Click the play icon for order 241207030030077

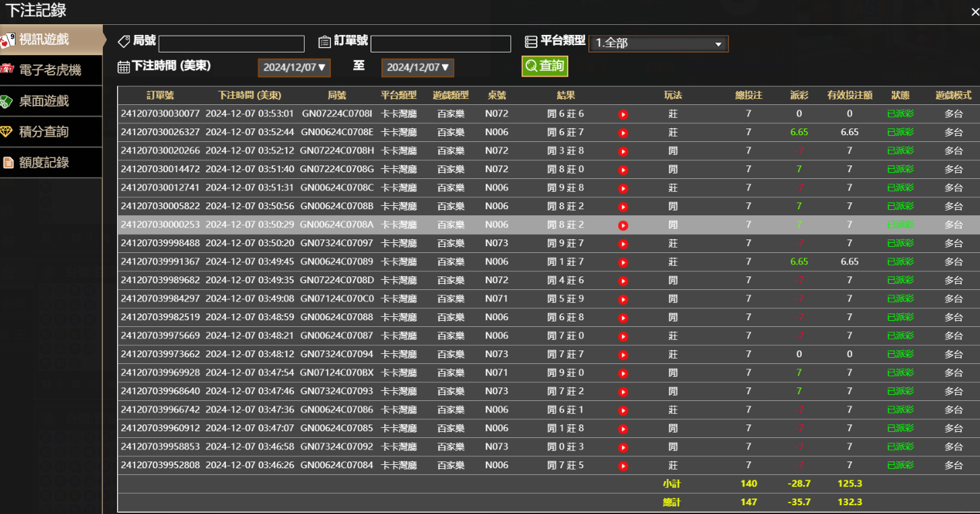coord(623,114)
